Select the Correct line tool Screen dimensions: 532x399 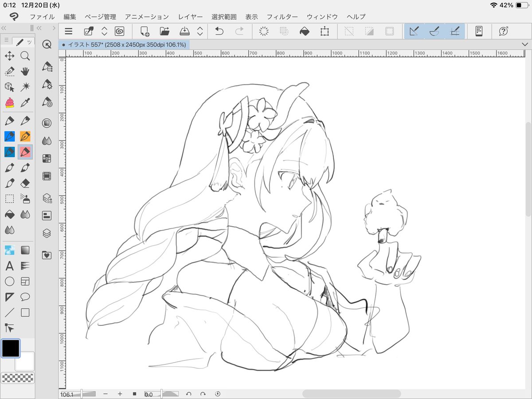[x=9, y=328]
